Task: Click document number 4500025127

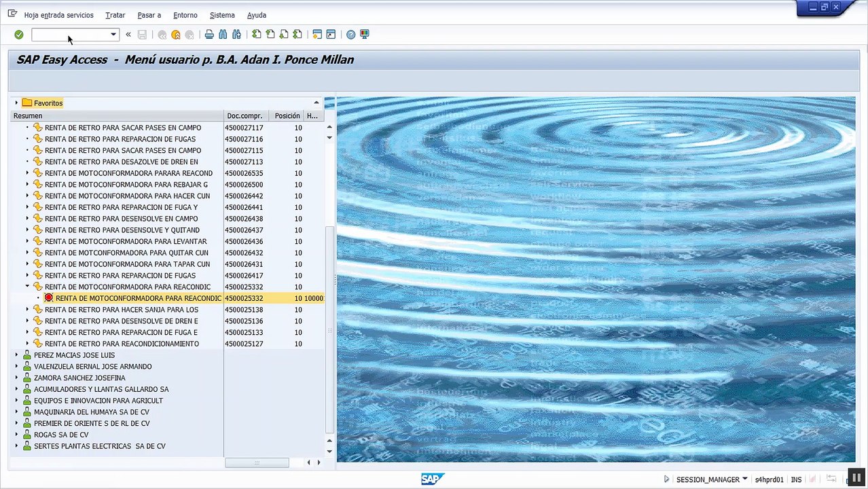Action: (244, 344)
